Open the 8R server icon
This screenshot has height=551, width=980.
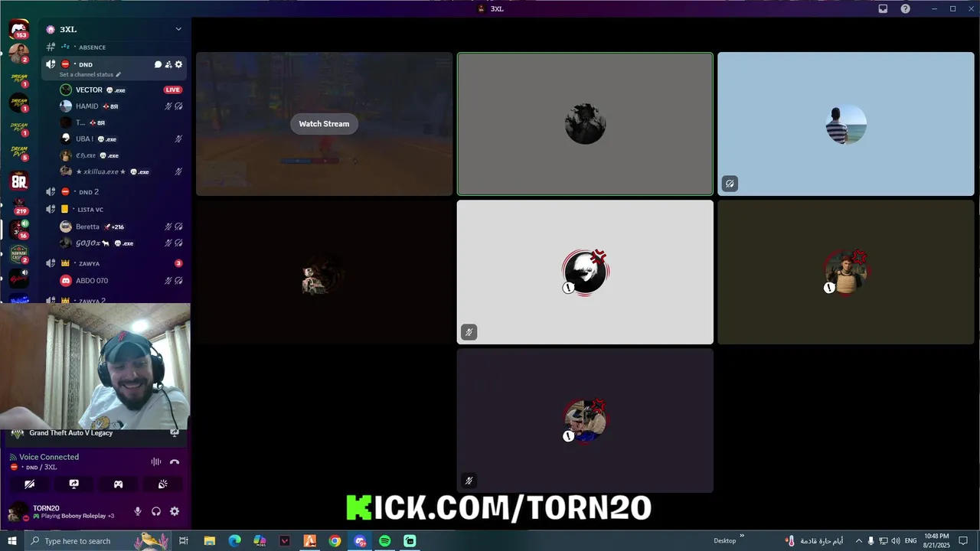19,181
